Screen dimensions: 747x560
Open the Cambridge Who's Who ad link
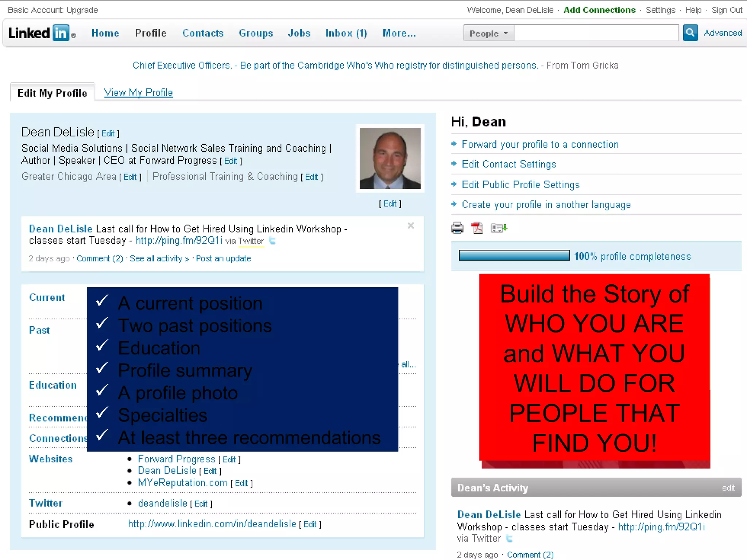336,65
